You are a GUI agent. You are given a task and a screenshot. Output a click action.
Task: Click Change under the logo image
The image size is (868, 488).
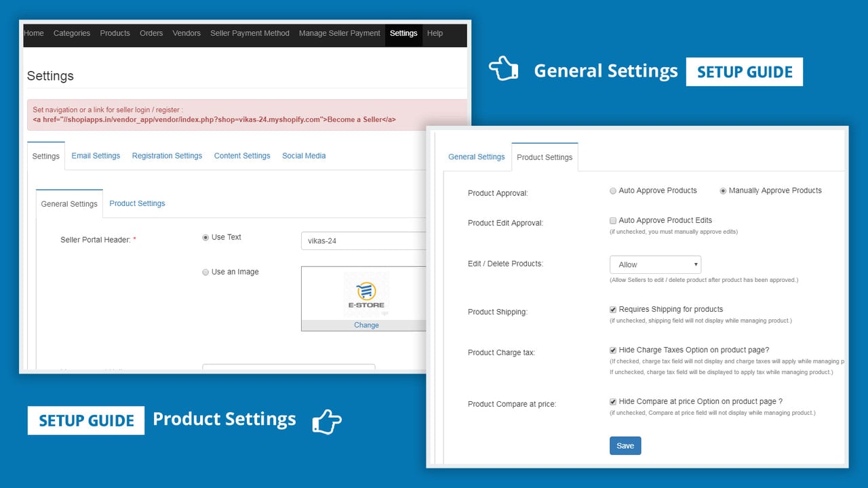point(366,325)
